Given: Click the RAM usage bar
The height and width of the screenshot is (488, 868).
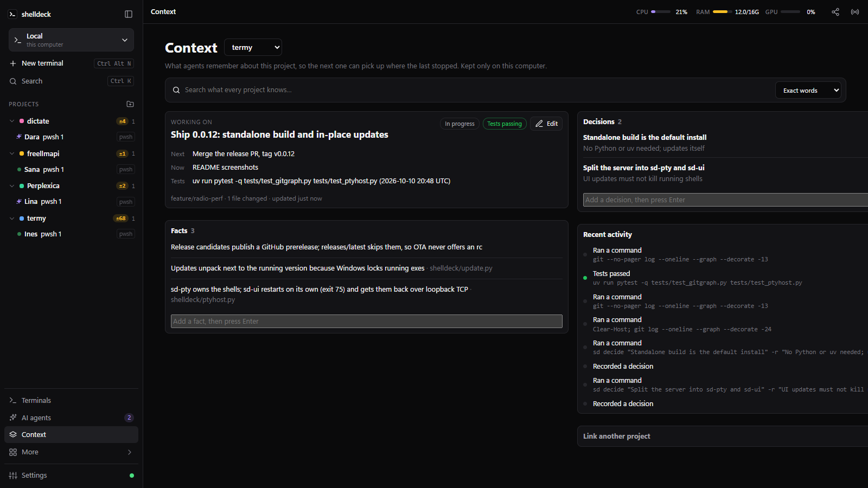Looking at the screenshot, I should tap(723, 12).
